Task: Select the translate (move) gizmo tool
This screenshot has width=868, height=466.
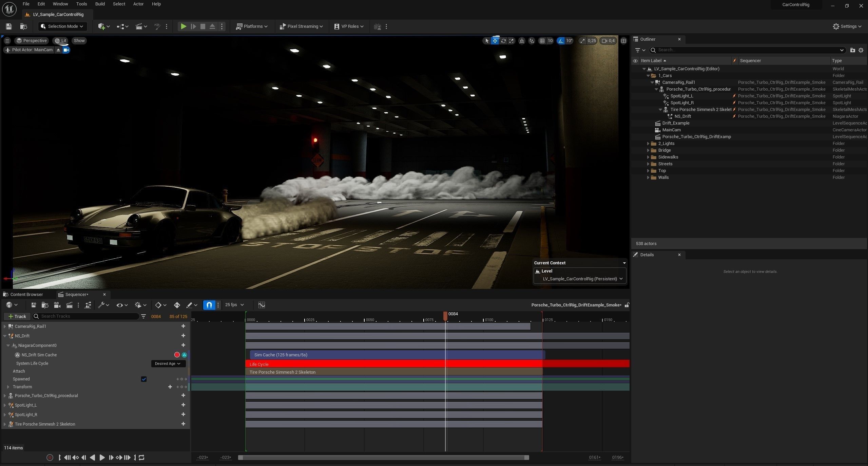Action: [495, 41]
